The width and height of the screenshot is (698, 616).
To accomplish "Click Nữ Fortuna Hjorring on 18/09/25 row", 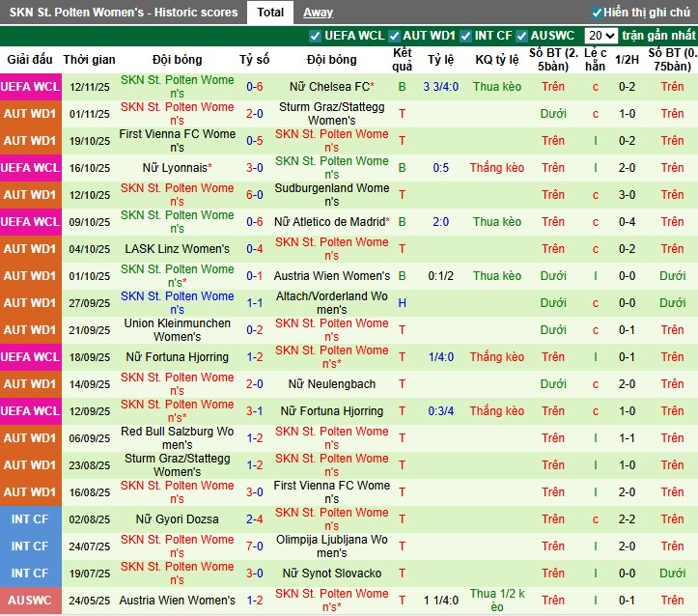I will click(178, 357).
